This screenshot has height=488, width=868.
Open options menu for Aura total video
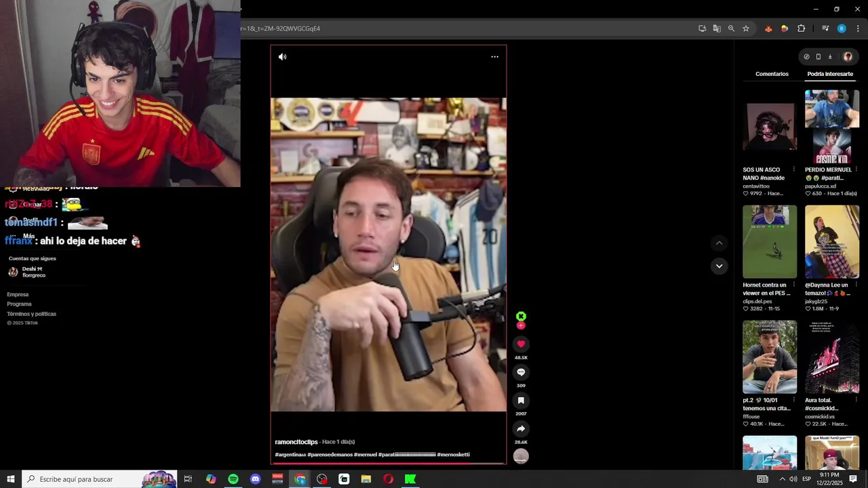pyautogui.click(x=856, y=400)
